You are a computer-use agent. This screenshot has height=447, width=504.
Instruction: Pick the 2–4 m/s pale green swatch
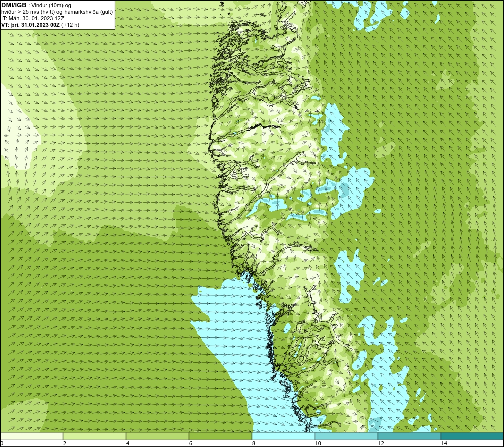pos(94,436)
